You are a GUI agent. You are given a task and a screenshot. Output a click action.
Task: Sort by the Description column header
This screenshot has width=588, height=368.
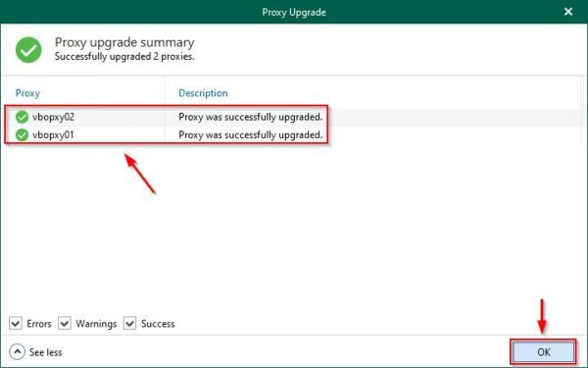click(203, 93)
